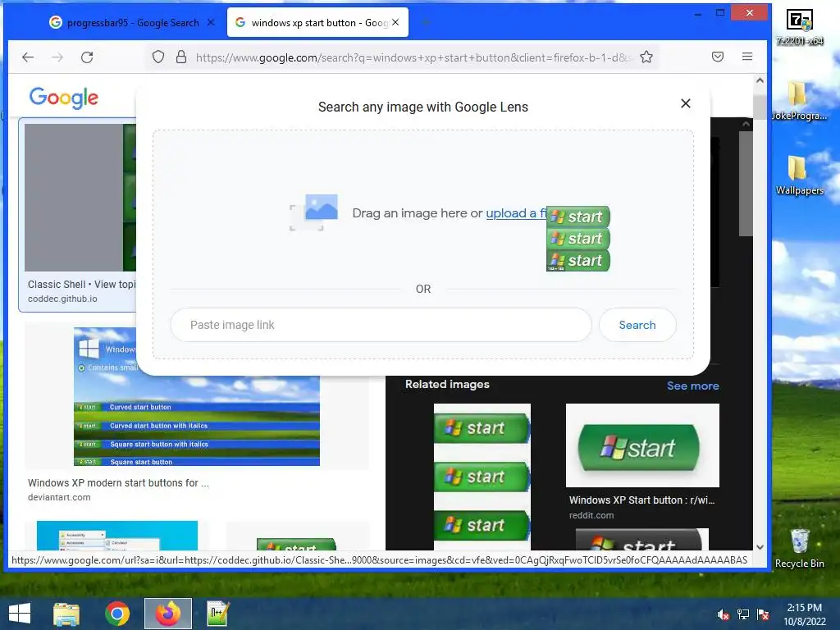The width and height of the screenshot is (840, 630).
Task: Select the Recycle Bin desktop icon
Action: coord(799,548)
